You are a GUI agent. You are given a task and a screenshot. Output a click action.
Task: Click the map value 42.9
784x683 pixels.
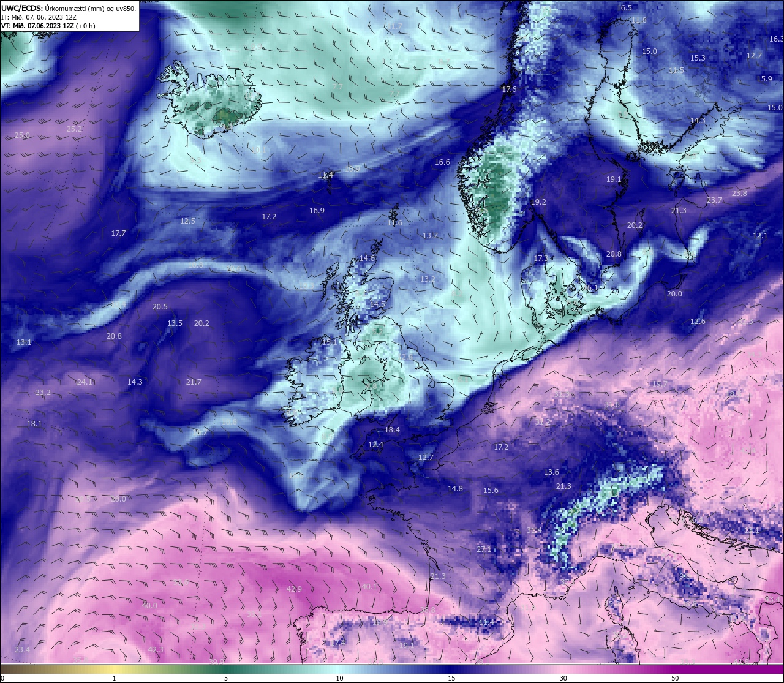pyautogui.click(x=294, y=589)
